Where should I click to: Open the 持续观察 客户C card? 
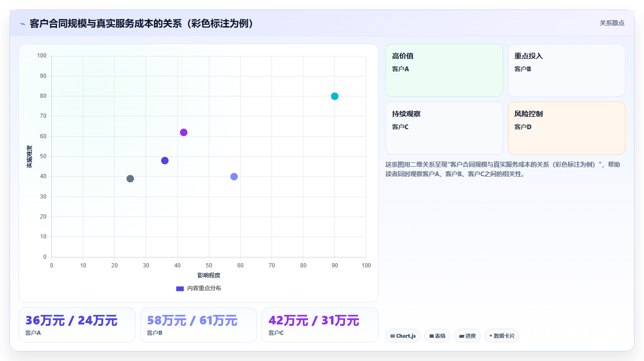(x=444, y=128)
